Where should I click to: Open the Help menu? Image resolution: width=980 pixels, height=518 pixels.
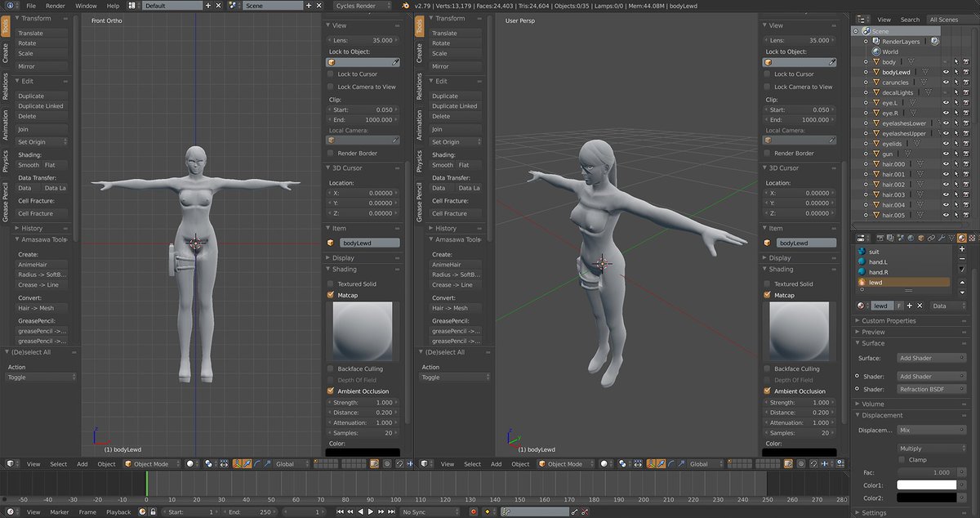(113, 6)
